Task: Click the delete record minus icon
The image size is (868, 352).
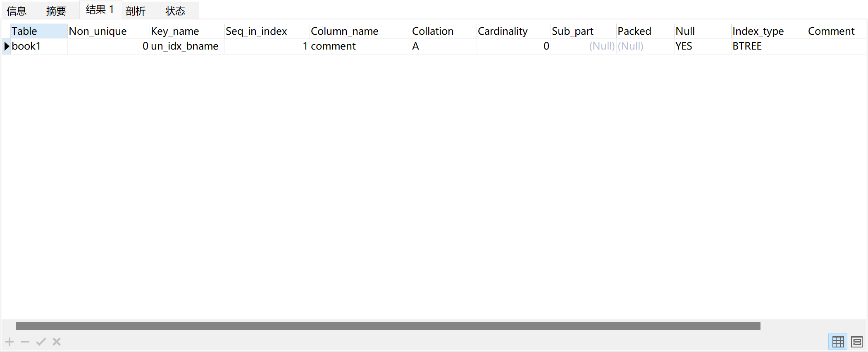Action: 25,342
